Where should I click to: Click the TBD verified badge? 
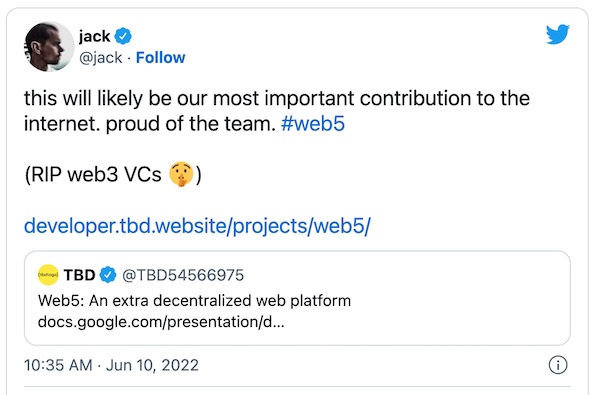point(108,275)
